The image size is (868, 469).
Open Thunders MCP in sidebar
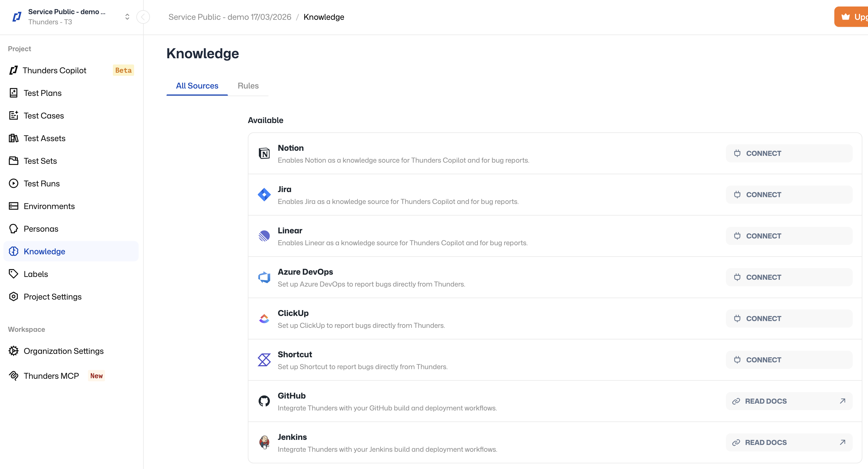pyautogui.click(x=51, y=376)
